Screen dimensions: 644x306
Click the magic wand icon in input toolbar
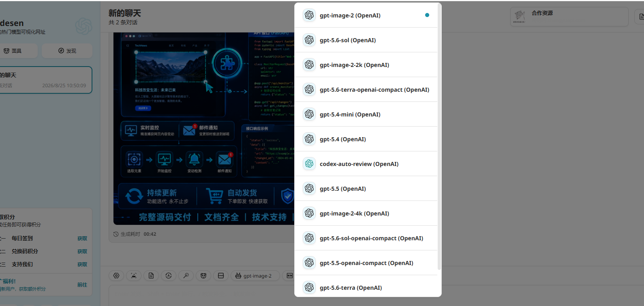[186, 276]
